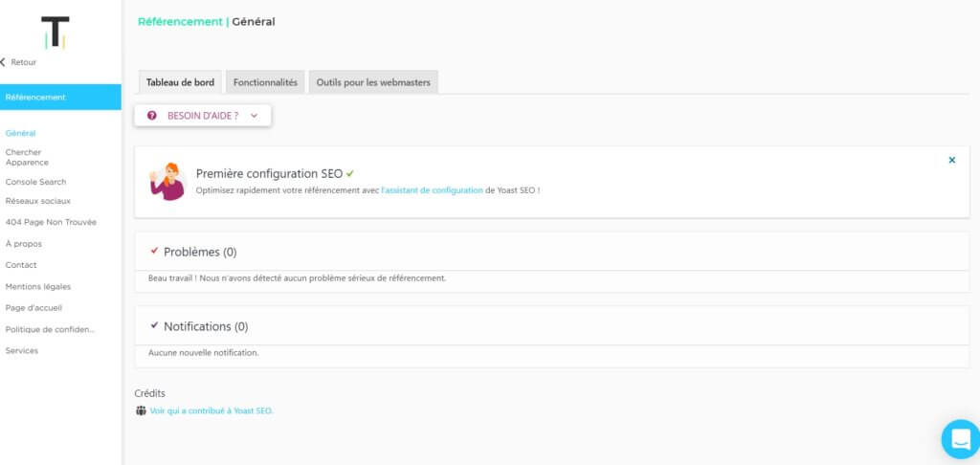980x465 pixels.
Task: Open Réseaux sociaux in the sidebar
Action: pyautogui.click(x=37, y=201)
